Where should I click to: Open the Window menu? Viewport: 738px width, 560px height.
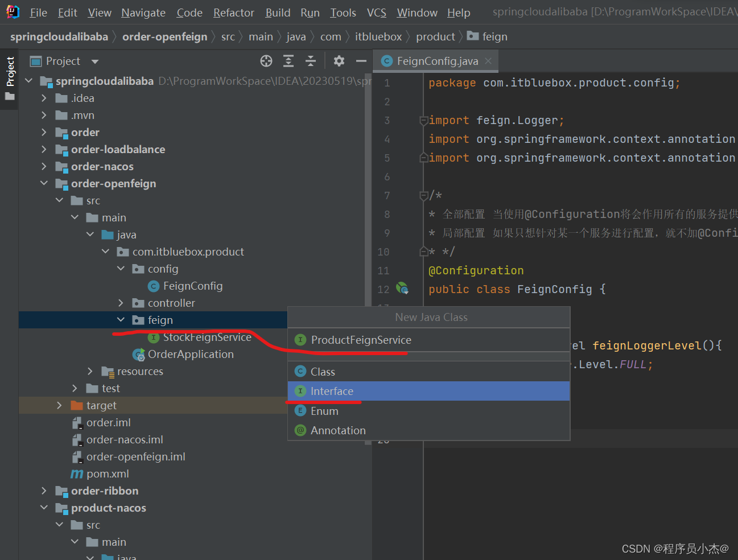pyautogui.click(x=417, y=13)
